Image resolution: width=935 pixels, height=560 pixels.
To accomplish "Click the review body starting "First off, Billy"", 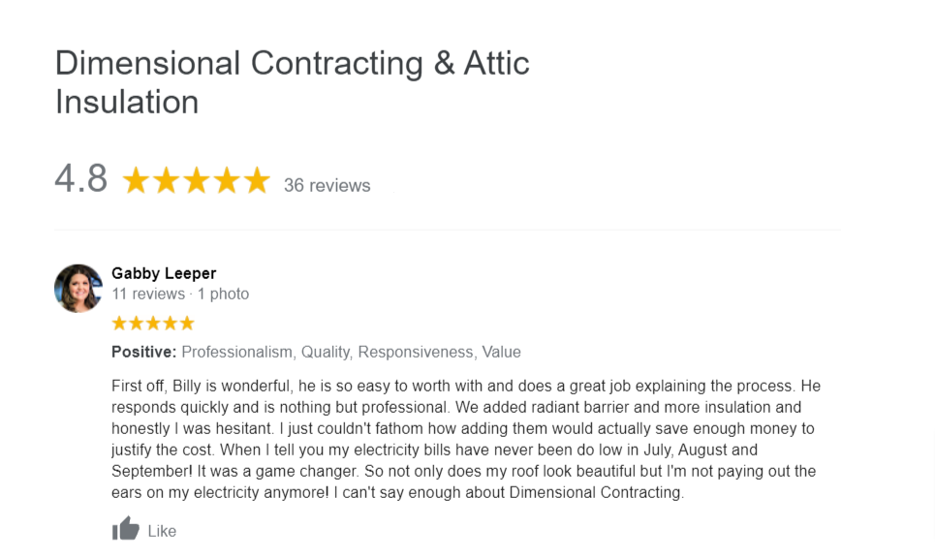I will [x=466, y=439].
